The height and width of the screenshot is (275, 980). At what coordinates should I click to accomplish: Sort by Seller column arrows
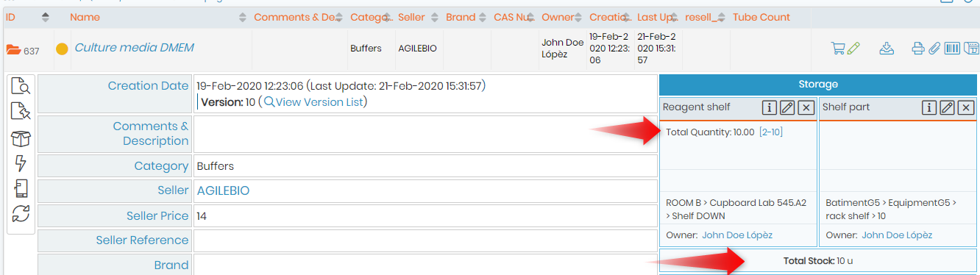(435, 17)
